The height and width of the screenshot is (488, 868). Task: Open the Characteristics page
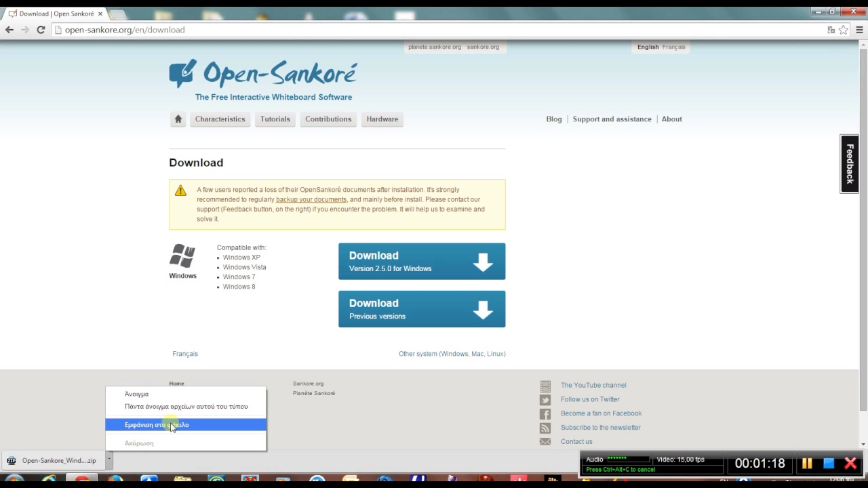(x=220, y=119)
